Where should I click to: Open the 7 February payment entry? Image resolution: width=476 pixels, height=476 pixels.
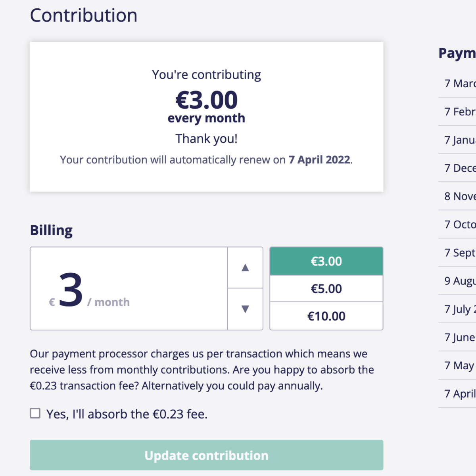tap(459, 111)
